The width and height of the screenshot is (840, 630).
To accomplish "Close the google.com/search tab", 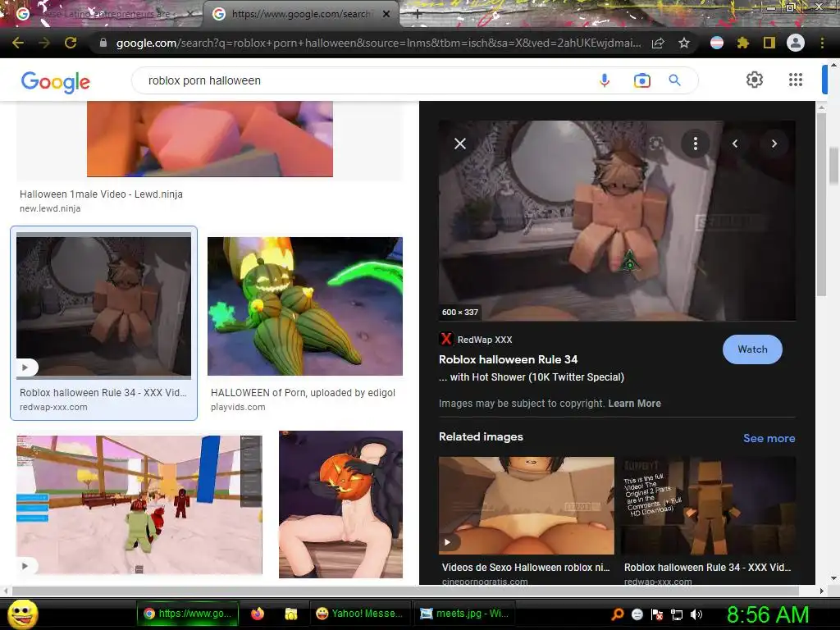I will [x=386, y=14].
